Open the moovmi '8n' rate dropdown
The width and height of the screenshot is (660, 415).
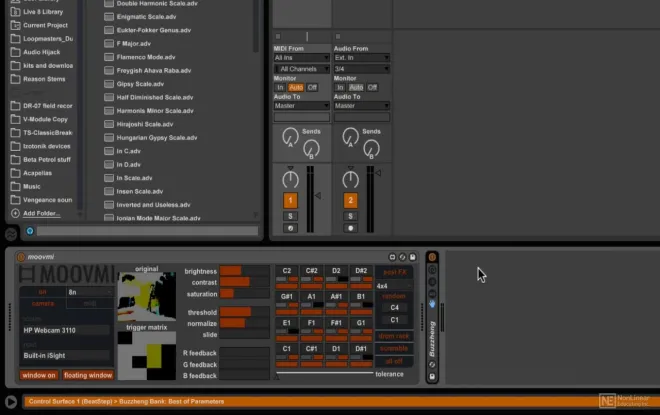[90, 292]
